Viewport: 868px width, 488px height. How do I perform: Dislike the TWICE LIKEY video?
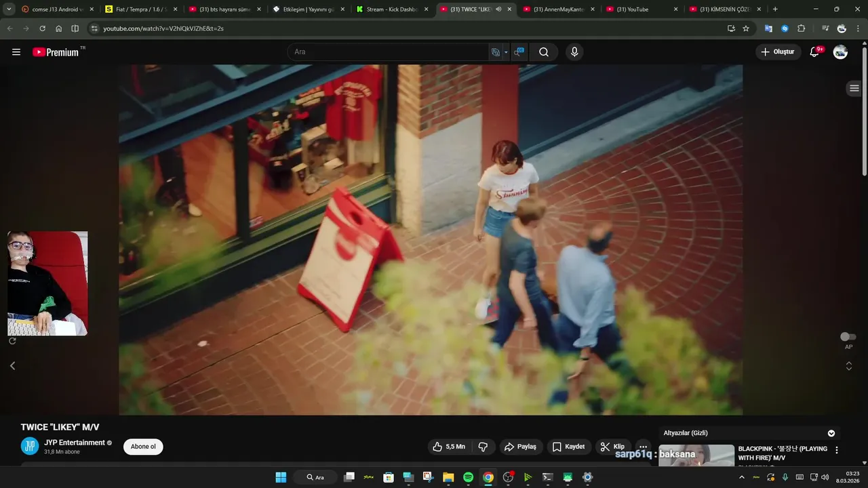click(x=483, y=447)
